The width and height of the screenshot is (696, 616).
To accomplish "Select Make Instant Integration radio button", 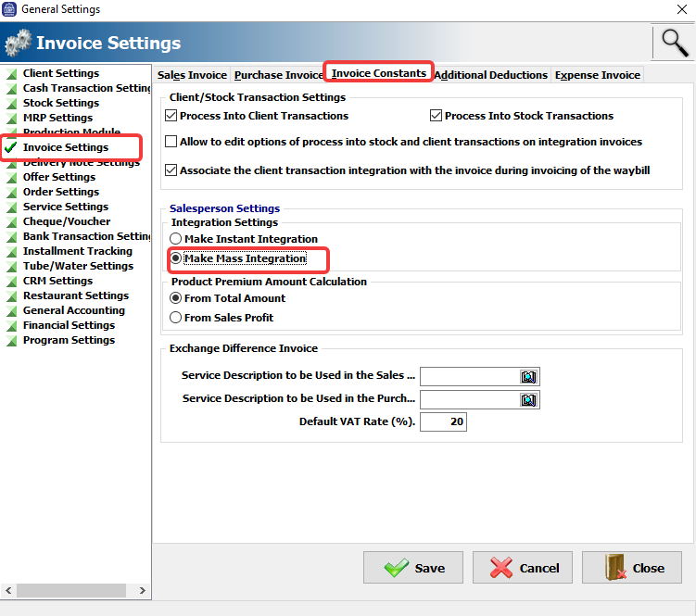I will (x=176, y=239).
